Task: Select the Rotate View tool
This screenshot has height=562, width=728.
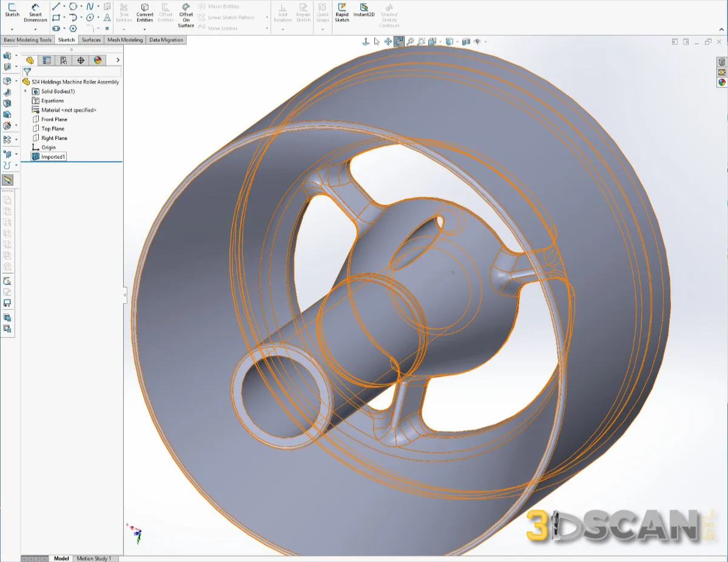Action: pos(399,42)
